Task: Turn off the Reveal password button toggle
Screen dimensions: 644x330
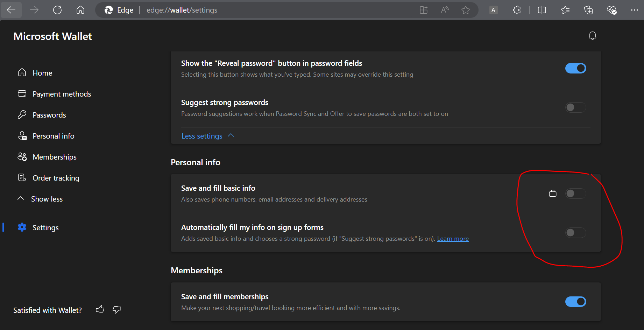Action: point(575,68)
